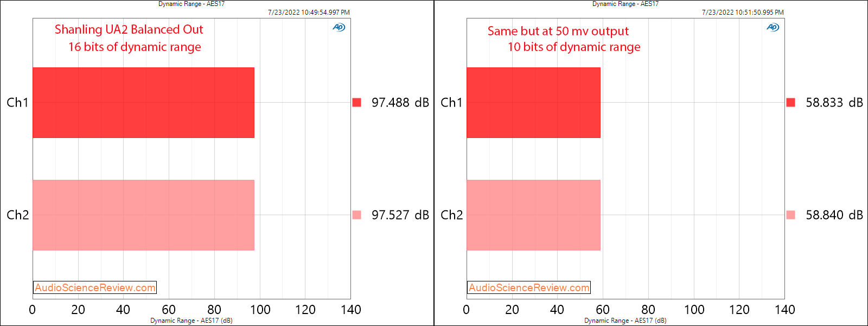Select the Ch2 legend swatch beside 97.527 dB
Image resolution: width=868 pixels, height=326 pixels.
tap(356, 215)
